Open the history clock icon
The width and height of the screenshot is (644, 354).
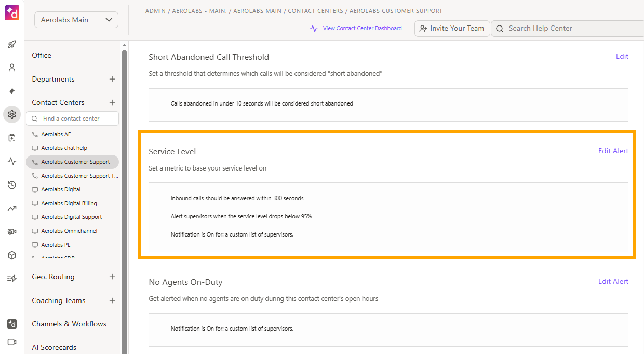click(x=12, y=185)
